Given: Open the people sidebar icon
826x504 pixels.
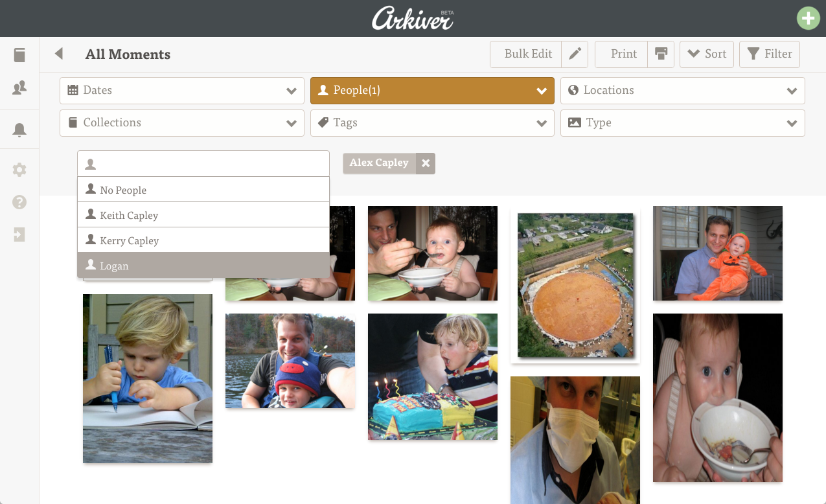Looking at the screenshot, I should [x=19, y=87].
